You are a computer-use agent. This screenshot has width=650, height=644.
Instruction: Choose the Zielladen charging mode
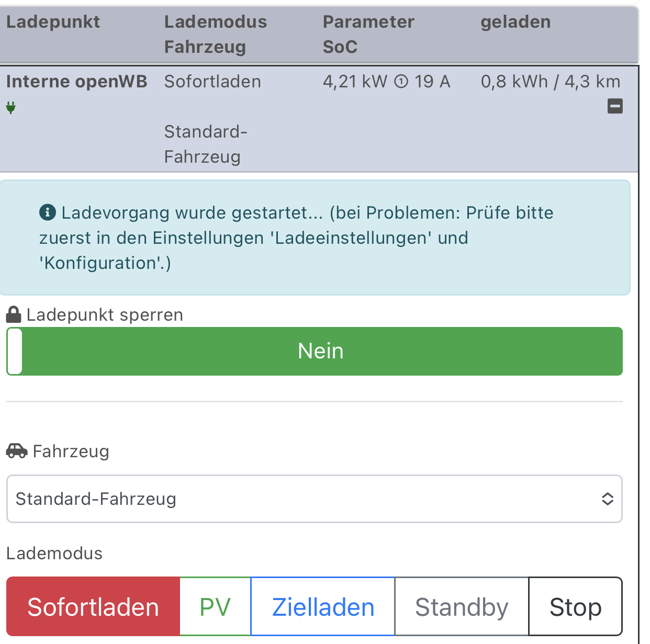tap(323, 607)
